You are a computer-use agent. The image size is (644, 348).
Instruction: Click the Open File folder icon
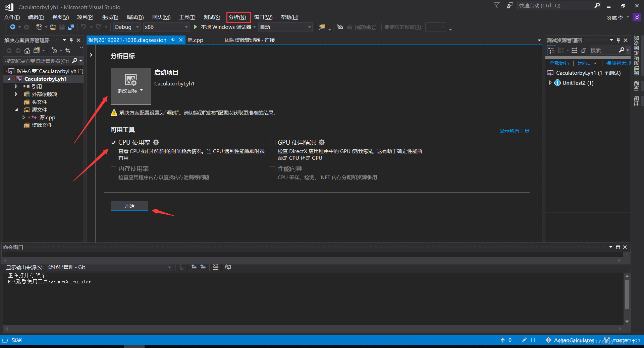tap(53, 27)
